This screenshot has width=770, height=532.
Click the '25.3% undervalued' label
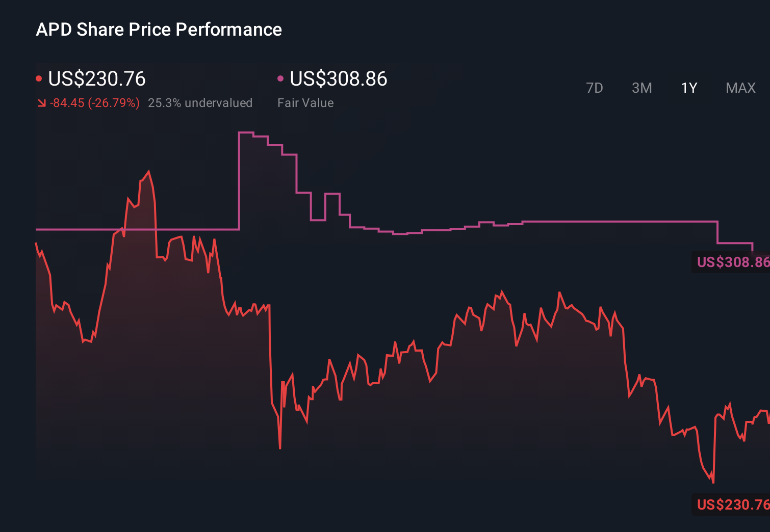click(x=200, y=102)
